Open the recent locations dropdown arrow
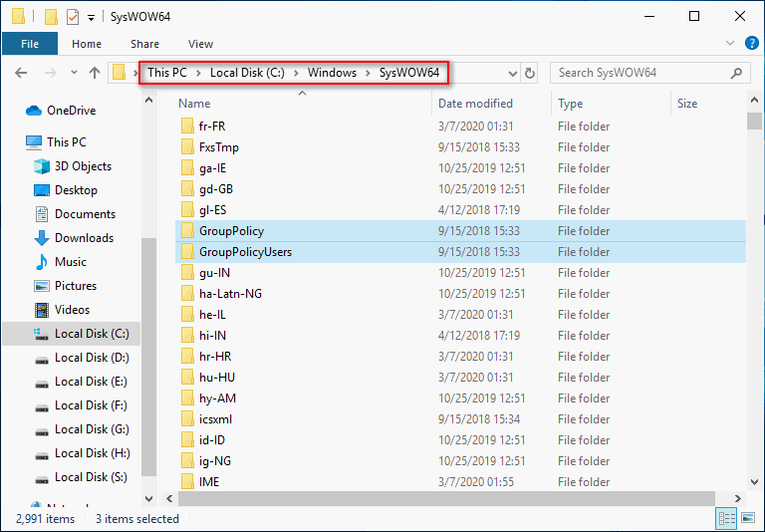The width and height of the screenshot is (765, 532). (x=74, y=73)
